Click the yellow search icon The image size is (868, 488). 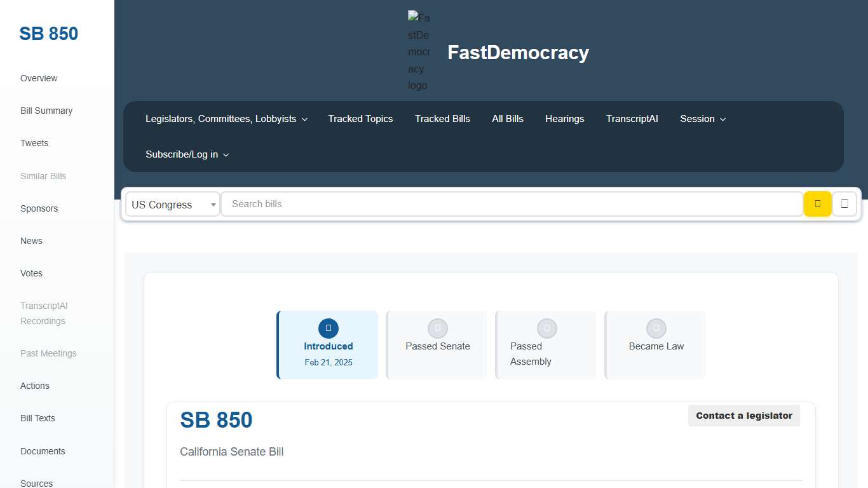click(x=817, y=204)
